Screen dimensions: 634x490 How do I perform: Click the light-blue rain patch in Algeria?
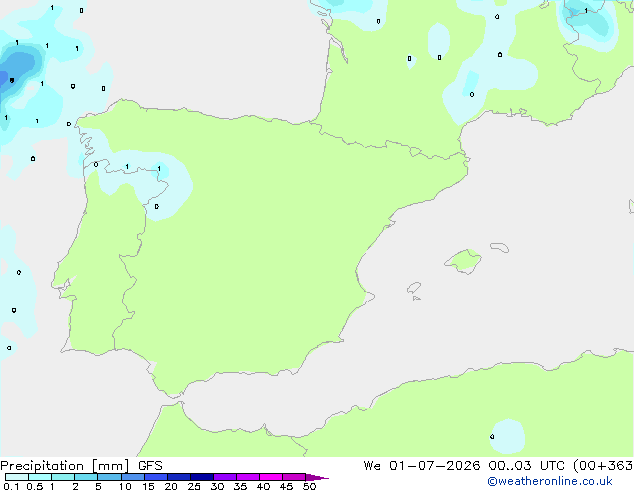pyautogui.click(x=507, y=437)
